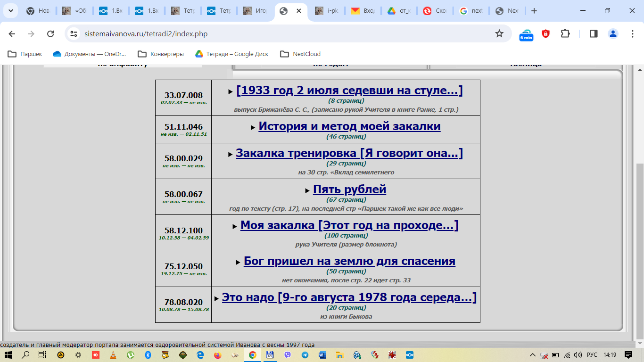Toggle the browser side panel

(594, 33)
